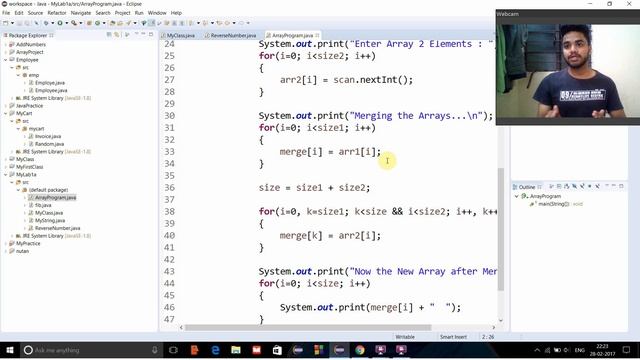This screenshot has height=360, width=640.
Task: Open Windows Store from taskbar
Action: (x=277, y=350)
